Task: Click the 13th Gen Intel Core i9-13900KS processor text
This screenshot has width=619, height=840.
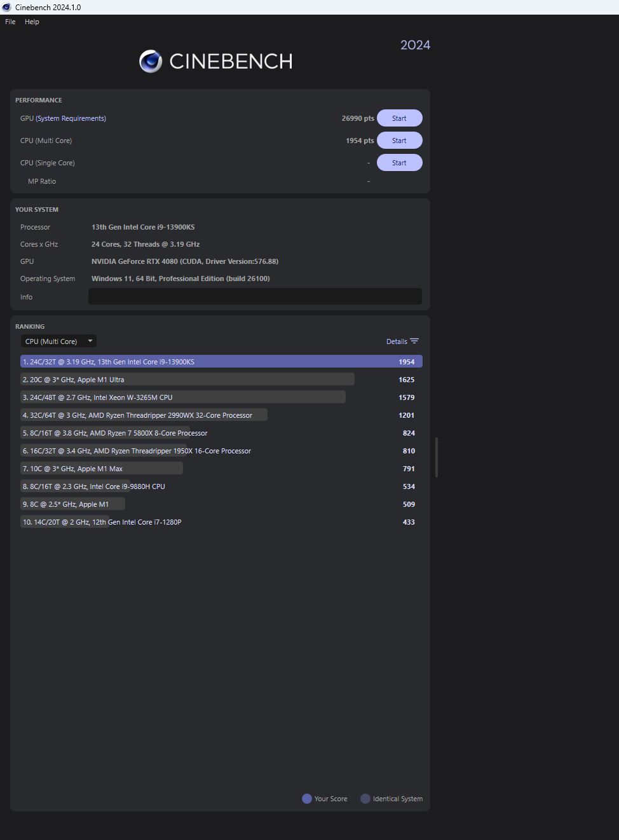Action: click(x=143, y=227)
